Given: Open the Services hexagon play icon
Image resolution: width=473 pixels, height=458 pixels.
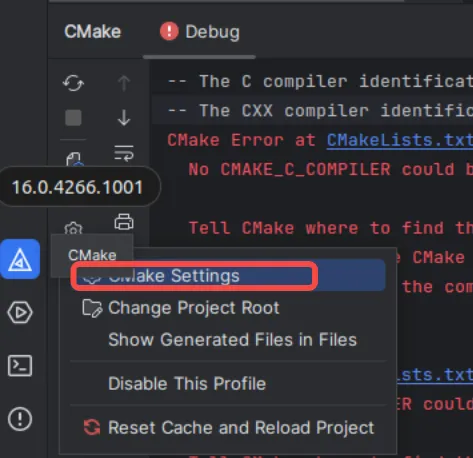Looking at the screenshot, I should 20,312.
